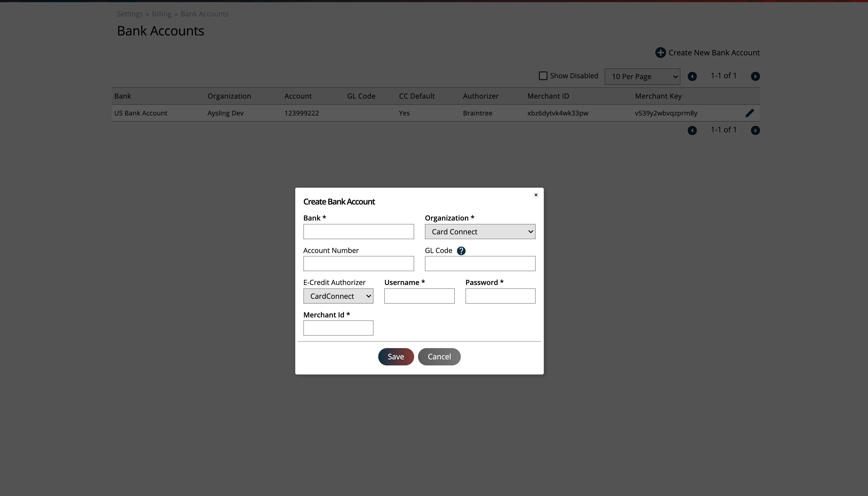Navigate to Billing breadcrumb section
The width and height of the screenshot is (868, 496).
(x=161, y=13)
